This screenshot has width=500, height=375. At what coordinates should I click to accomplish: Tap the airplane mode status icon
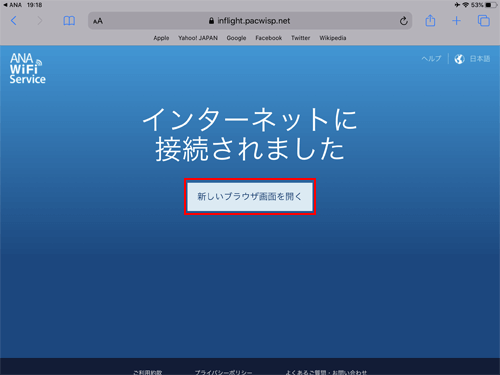click(457, 5)
